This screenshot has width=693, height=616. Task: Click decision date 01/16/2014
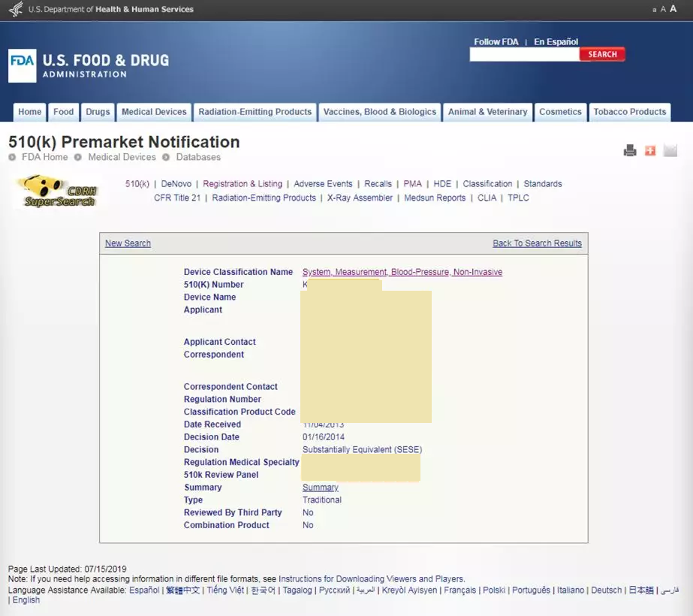(x=324, y=437)
